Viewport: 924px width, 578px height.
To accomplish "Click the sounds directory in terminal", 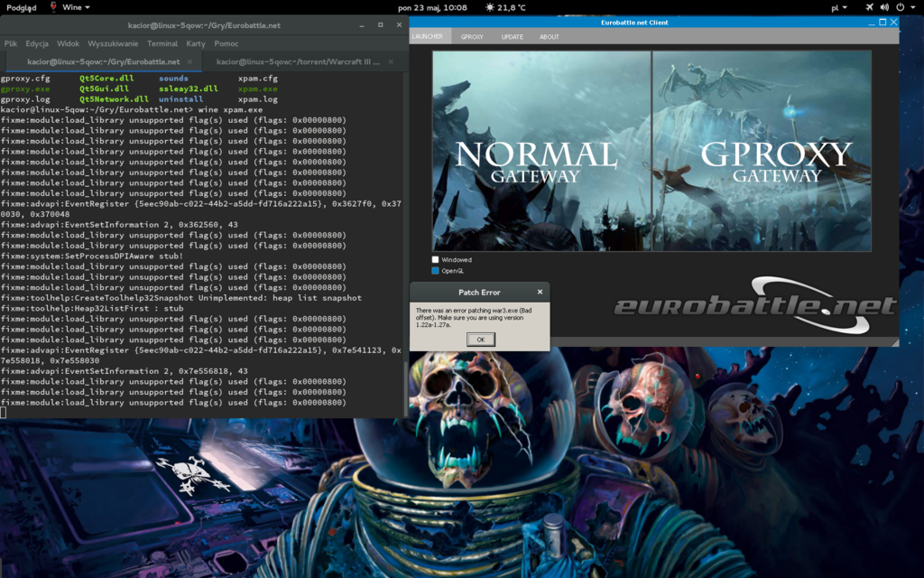I will (173, 78).
